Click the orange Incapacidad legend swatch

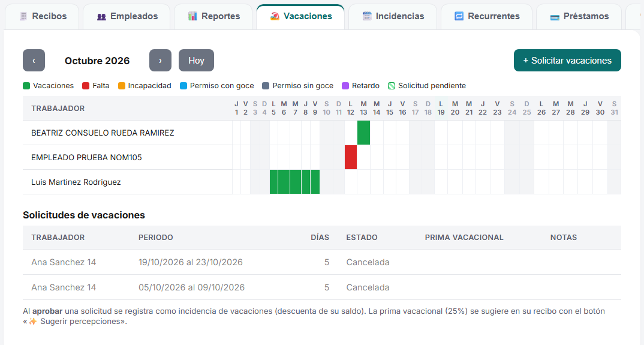pos(122,86)
